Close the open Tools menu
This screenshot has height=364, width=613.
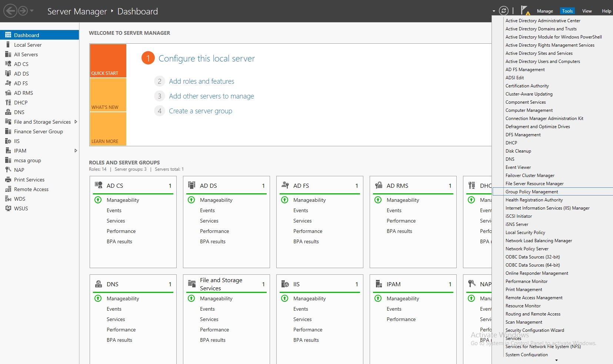click(567, 11)
